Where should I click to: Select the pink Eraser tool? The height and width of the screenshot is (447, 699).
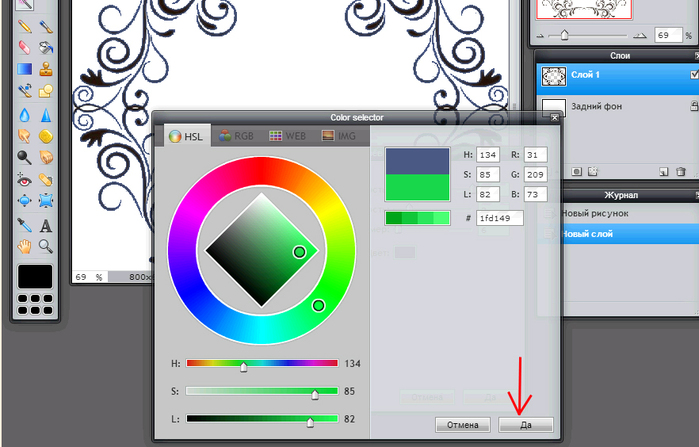(25, 48)
